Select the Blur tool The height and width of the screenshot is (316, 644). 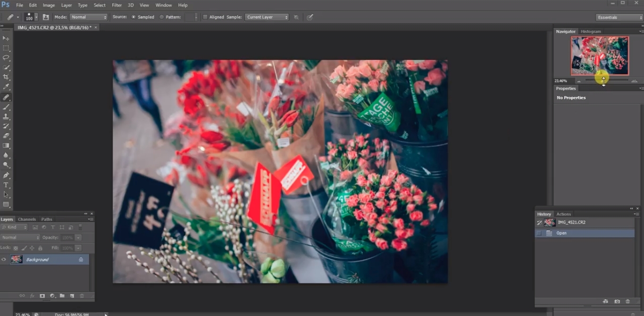pos(6,155)
